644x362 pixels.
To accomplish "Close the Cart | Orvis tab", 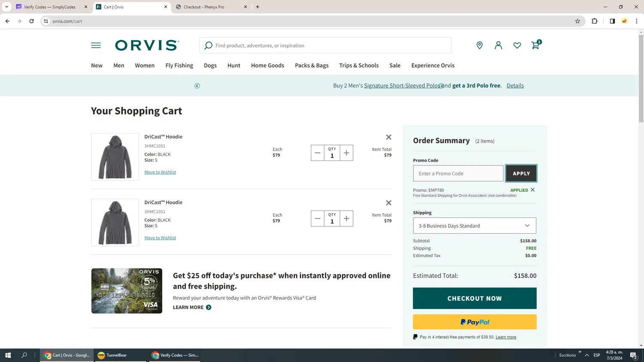I will (166, 7).
